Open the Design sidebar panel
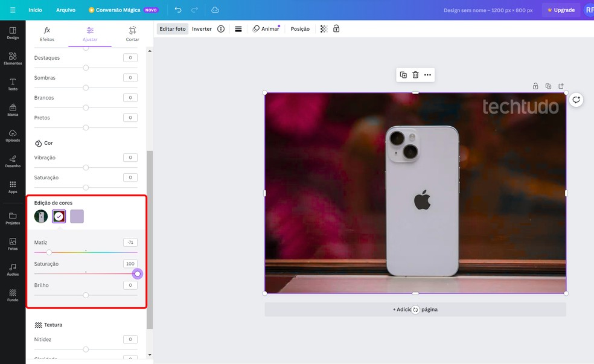The height and width of the screenshot is (364, 594). pyautogui.click(x=13, y=33)
